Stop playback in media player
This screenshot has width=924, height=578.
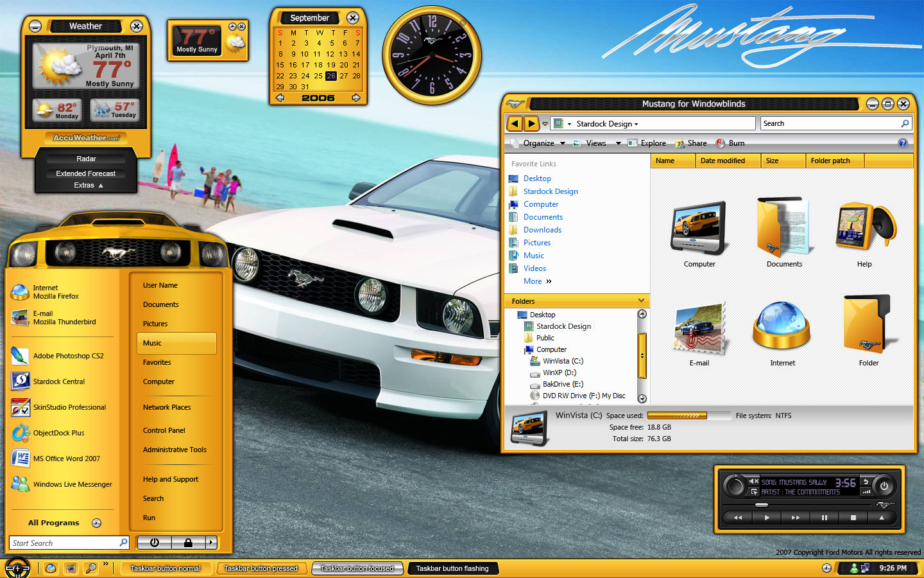(853, 518)
